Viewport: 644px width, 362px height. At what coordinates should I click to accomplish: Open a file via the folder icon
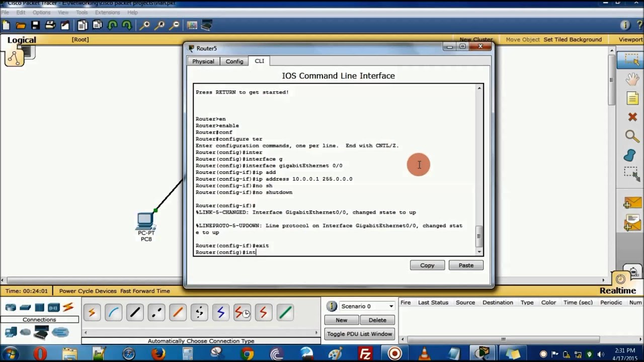(x=21, y=25)
